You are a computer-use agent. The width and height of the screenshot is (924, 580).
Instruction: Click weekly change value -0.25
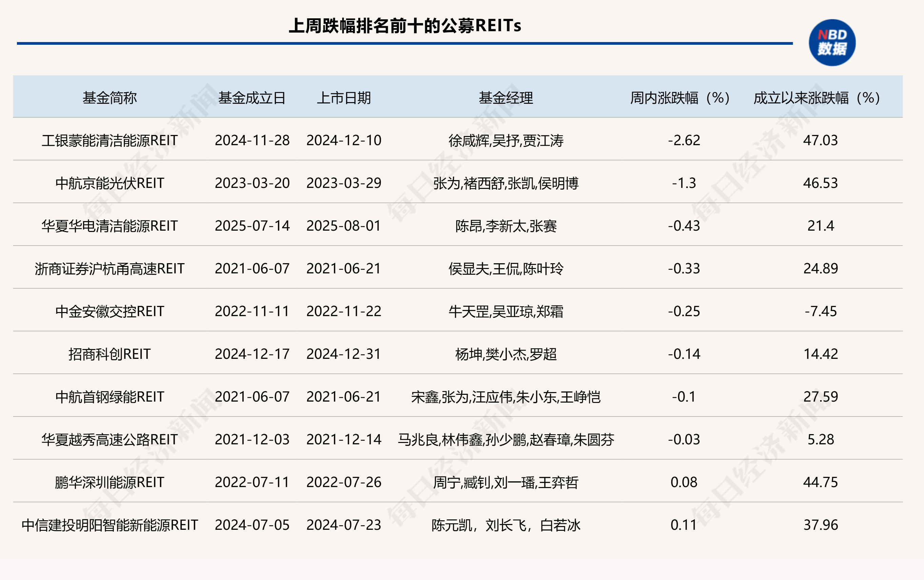click(x=684, y=311)
